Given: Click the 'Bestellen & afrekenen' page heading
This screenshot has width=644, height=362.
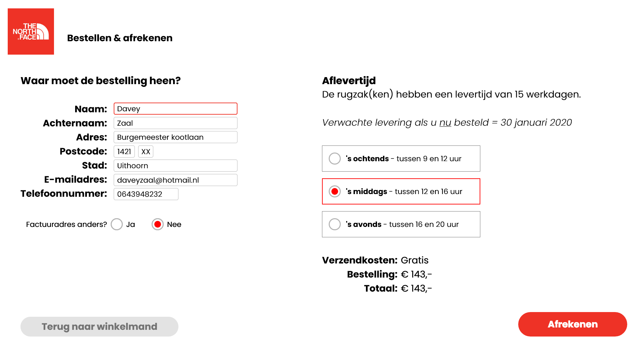Looking at the screenshot, I should point(120,38).
